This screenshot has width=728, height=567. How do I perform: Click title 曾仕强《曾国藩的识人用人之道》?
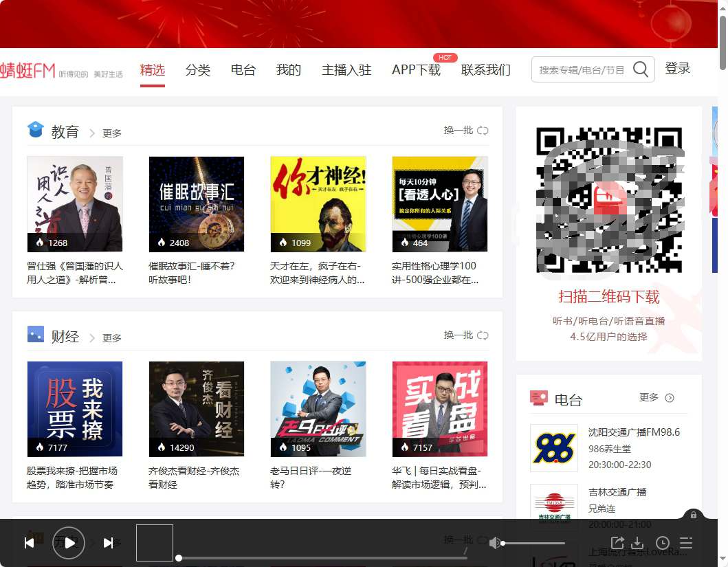(75, 273)
